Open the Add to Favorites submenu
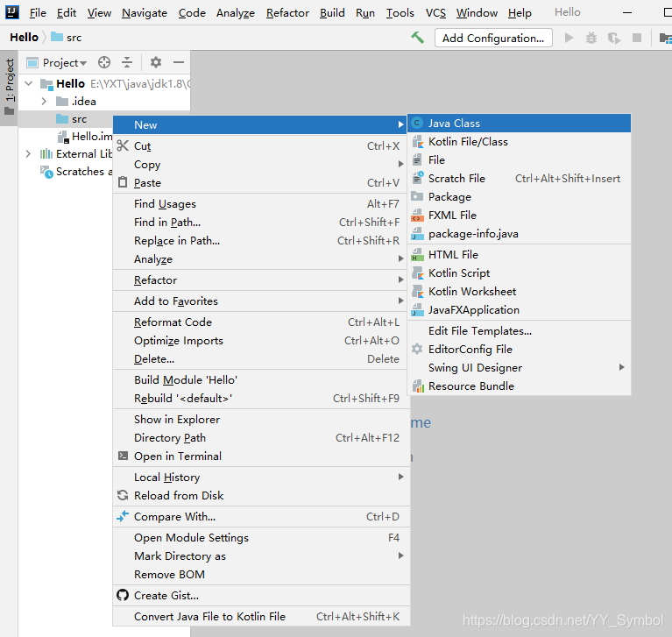The width and height of the screenshot is (672, 637). coord(261,301)
